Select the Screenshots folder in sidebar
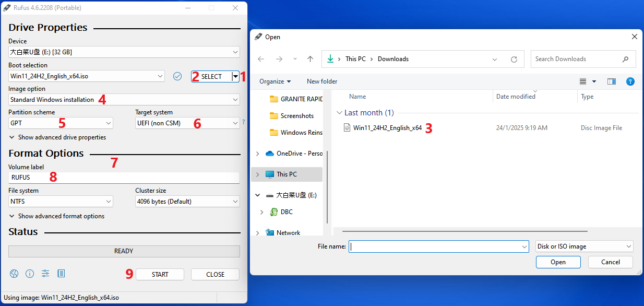The image size is (644, 306). [292, 116]
